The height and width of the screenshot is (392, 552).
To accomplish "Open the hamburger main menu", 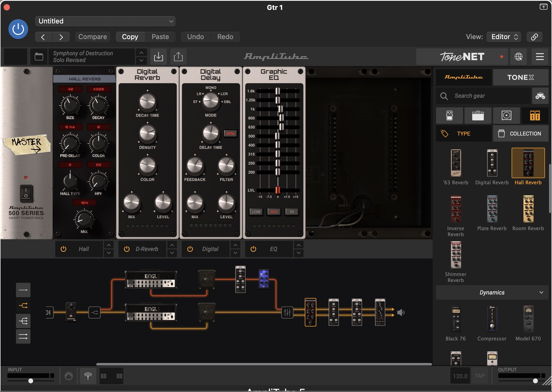I will tap(539, 57).
